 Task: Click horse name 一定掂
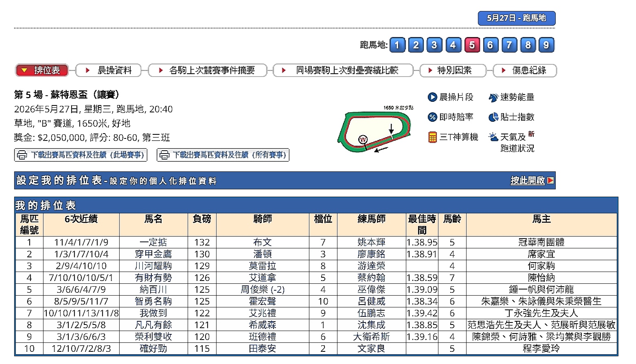pos(154,242)
